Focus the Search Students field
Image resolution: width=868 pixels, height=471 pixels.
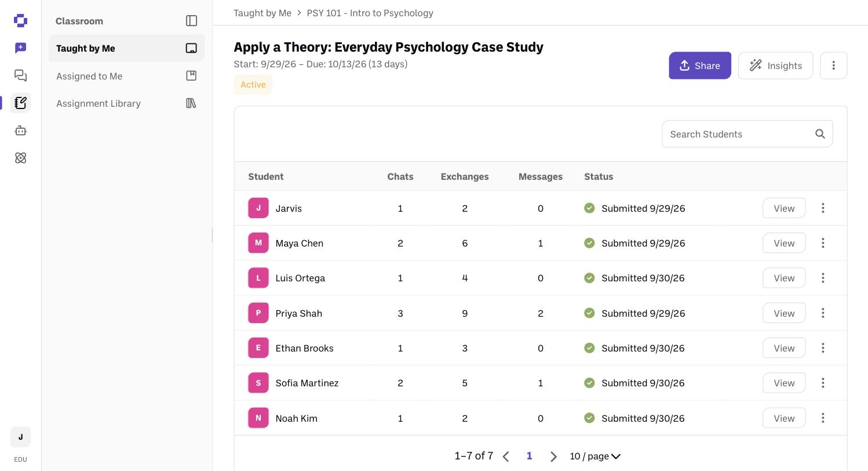(747, 134)
